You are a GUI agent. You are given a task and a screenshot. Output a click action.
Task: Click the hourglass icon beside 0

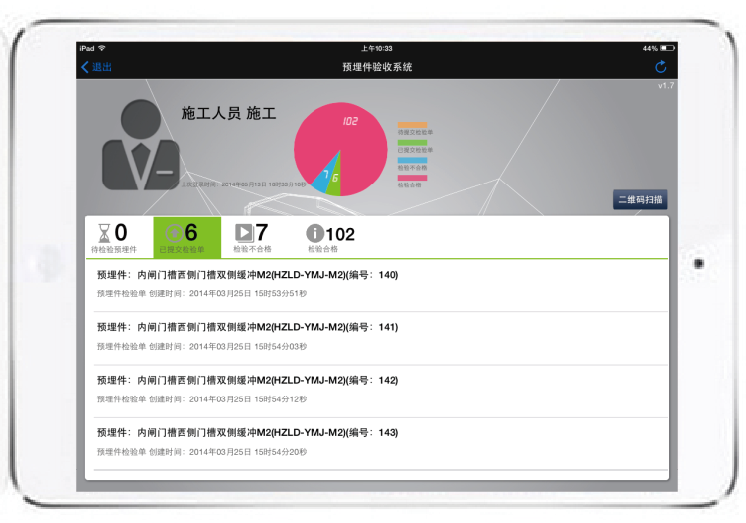coord(103,233)
